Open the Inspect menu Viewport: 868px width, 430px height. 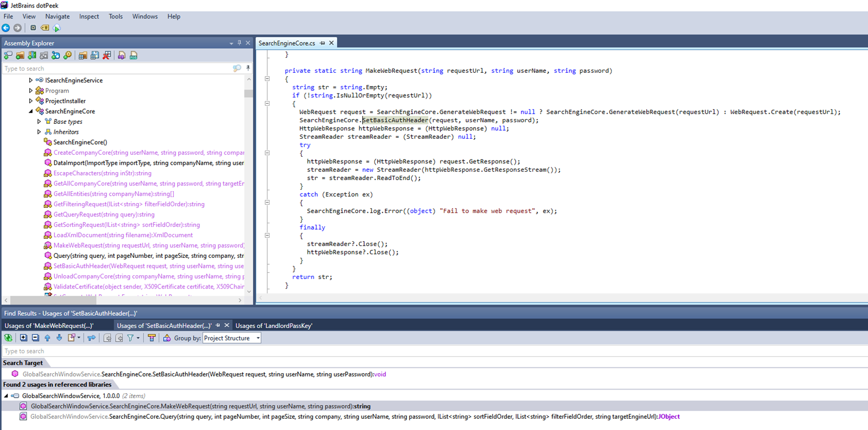(89, 16)
